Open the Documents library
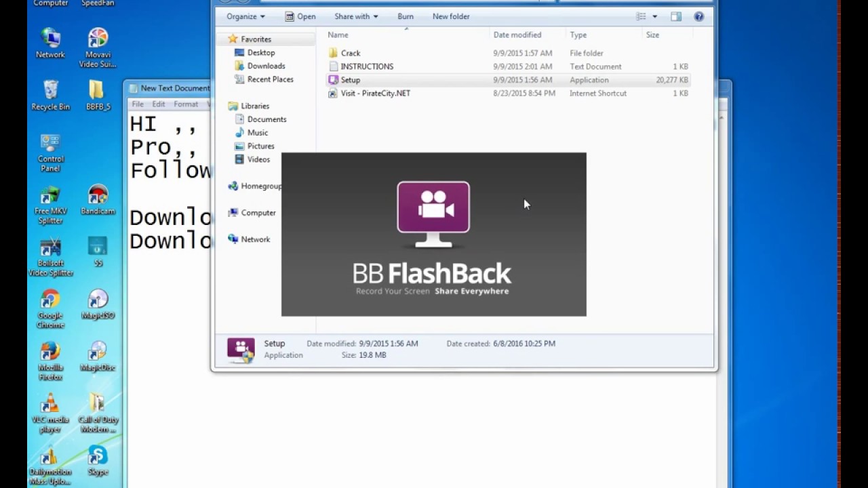Image resolution: width=868 pixels, height=488 pixels. (267, 119)
